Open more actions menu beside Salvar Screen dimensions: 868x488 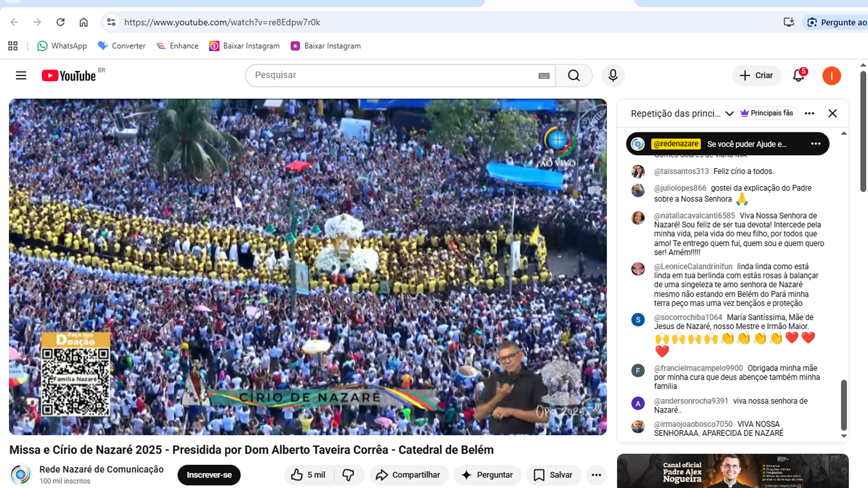596,475
